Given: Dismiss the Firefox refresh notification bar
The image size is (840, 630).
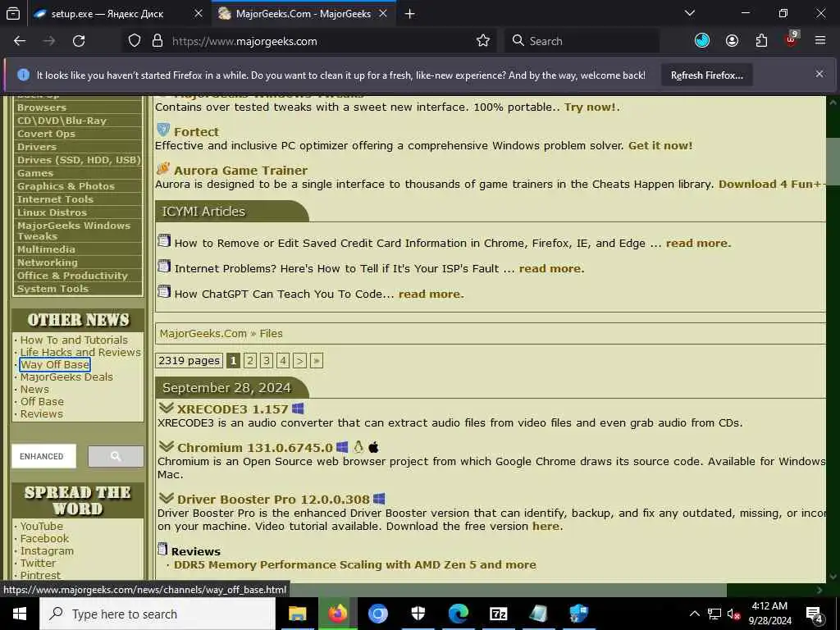Looking at the screenshot, I should click(819, 74).
